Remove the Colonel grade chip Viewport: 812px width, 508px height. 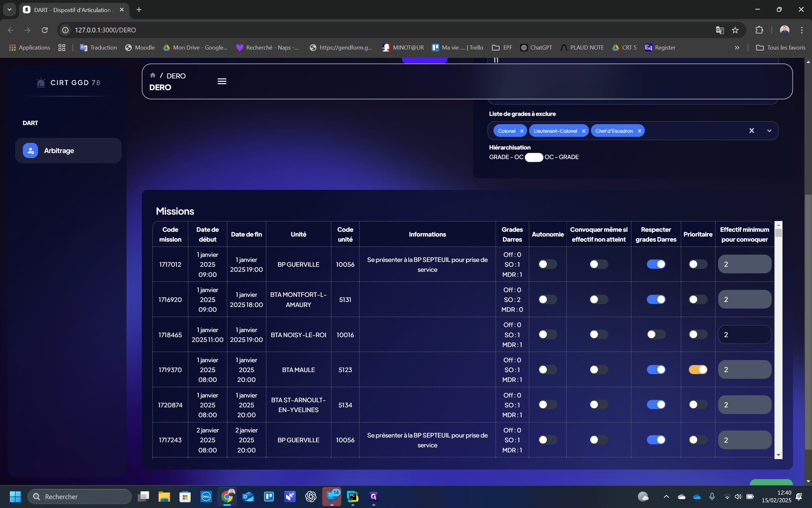point(522,131)
